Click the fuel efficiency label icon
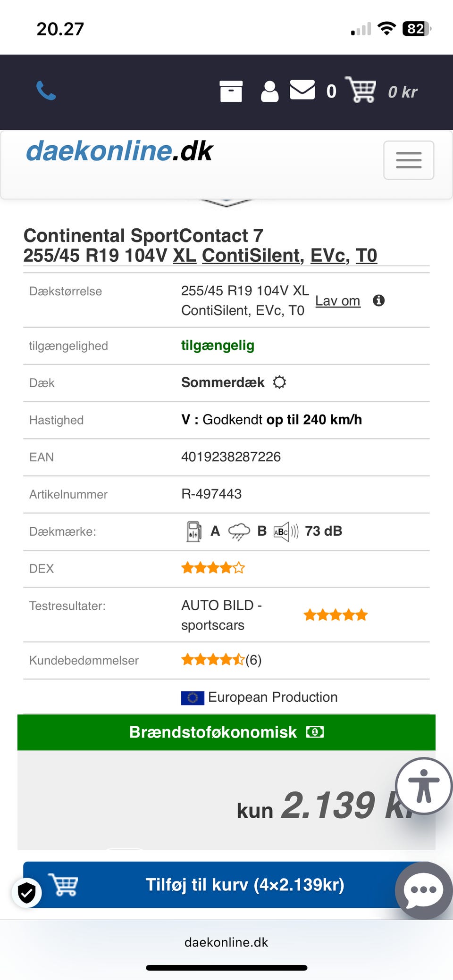The width and height of the screenshot is (453, 980). click(x=194, y=532)
